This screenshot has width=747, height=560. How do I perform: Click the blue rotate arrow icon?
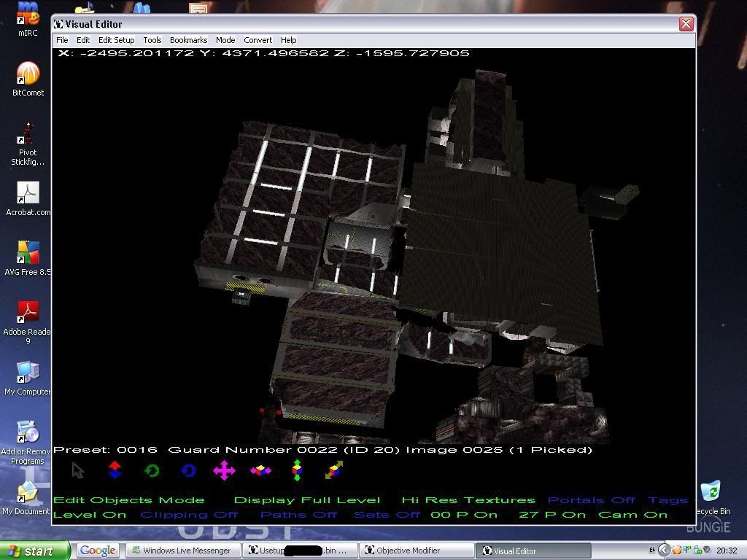coord(189,470)
